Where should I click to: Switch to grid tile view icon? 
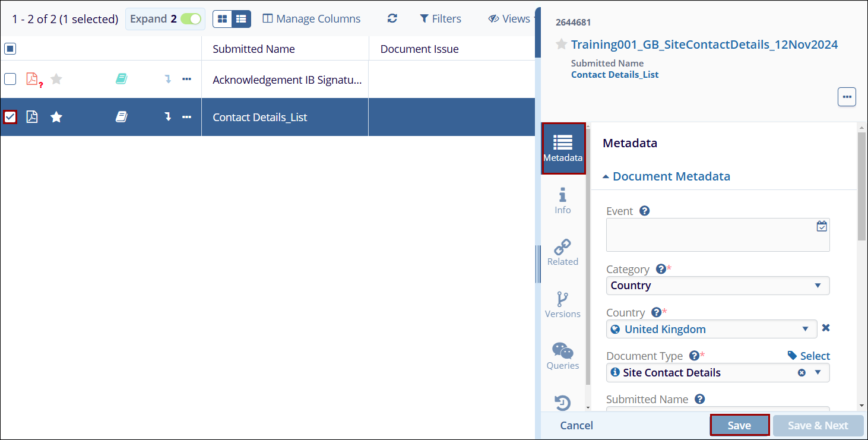pos(222,19)
